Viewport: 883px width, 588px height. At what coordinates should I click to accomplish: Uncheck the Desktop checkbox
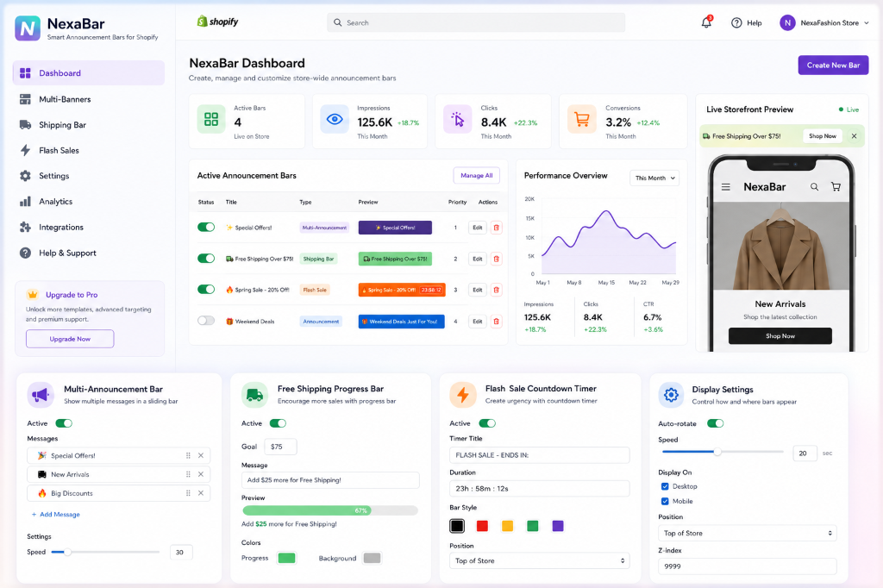click(x=665, y=486)
